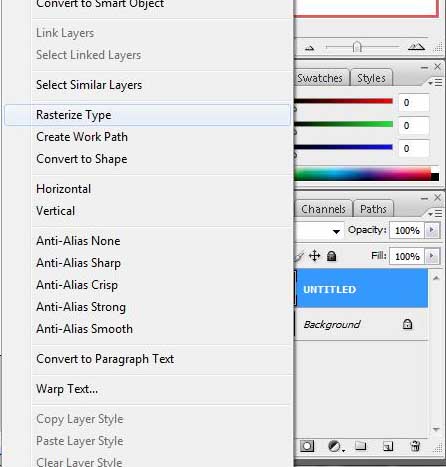
Task: Toggle lock image pixels brush icon
Action: [299, 256]
